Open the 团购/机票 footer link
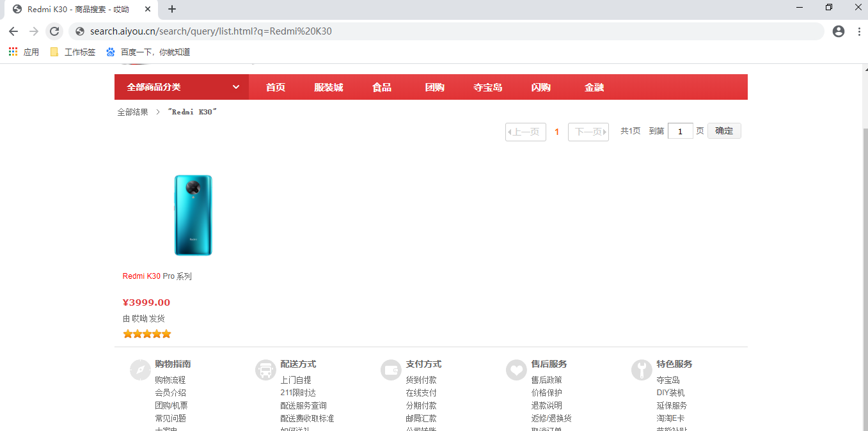Image resolution: width=868 pixels, height=431 pixels. (x=171, y=405)
